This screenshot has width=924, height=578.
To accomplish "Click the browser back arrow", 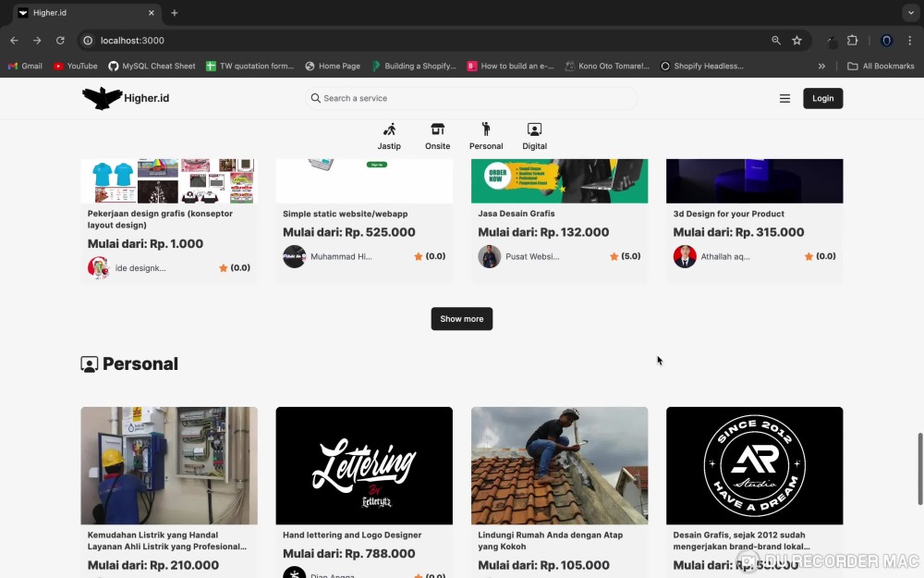I will coord(14,40).
